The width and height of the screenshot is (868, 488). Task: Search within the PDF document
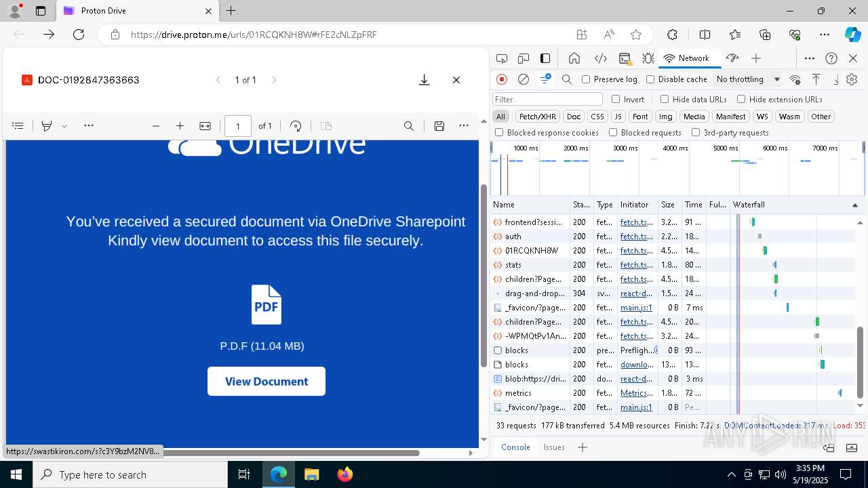pos(409,126)
